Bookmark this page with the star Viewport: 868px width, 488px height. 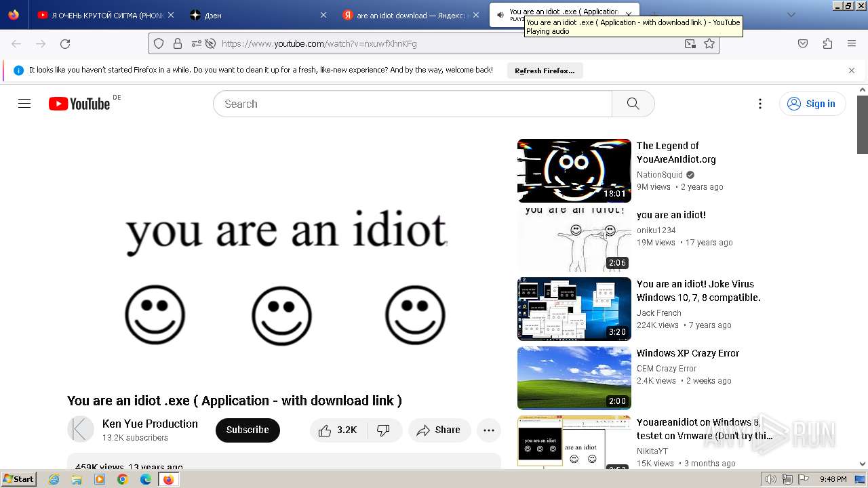click(709, 43)
